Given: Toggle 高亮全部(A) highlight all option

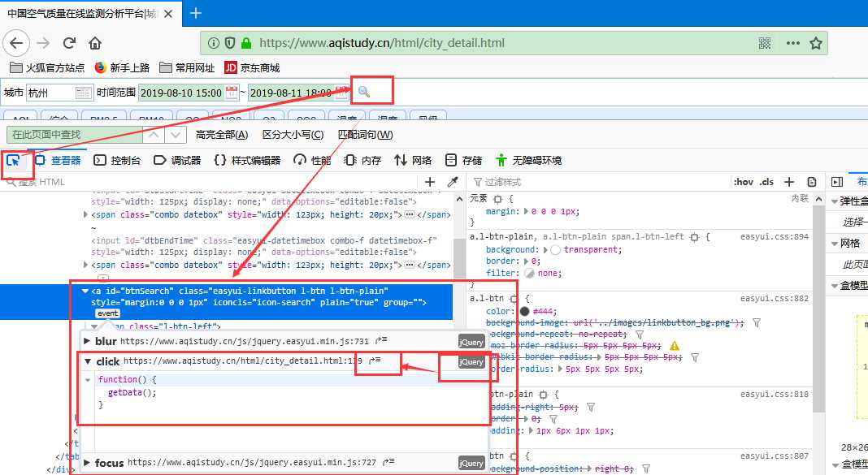Looking at the screenshot, I should tap(221, 134).
